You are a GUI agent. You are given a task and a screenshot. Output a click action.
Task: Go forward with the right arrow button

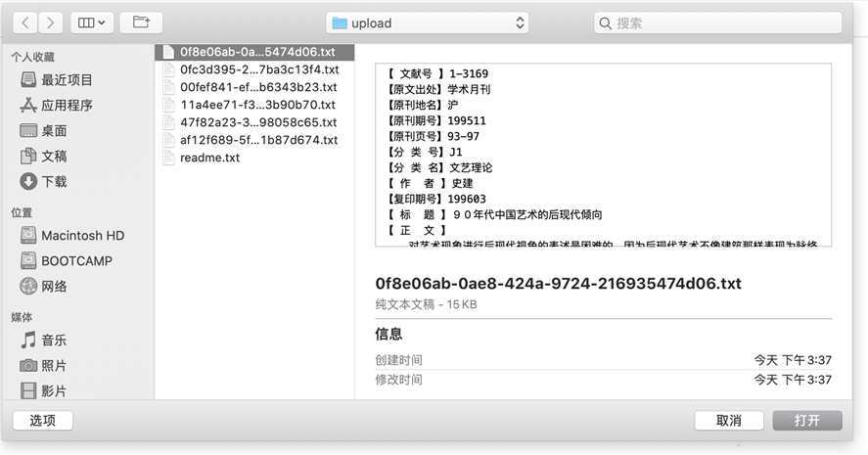tap(50, 23)
